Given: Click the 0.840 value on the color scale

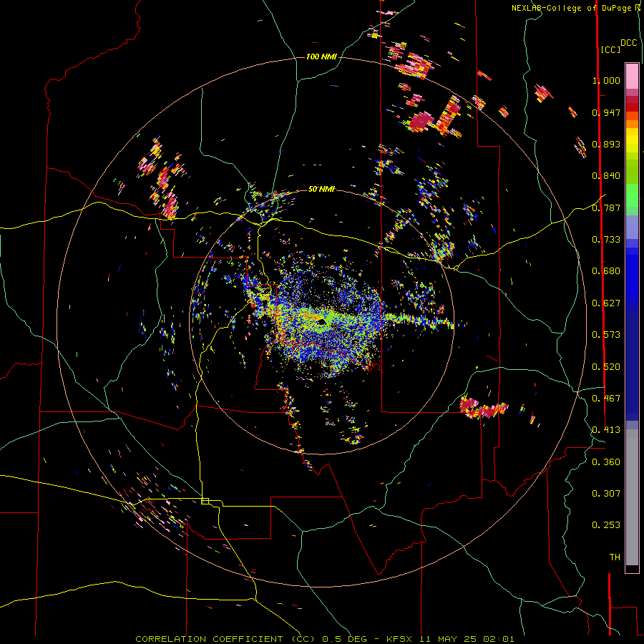Looking at the screenshot, I should 606,176.
